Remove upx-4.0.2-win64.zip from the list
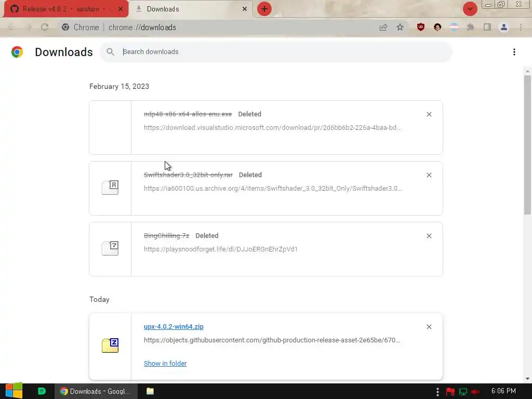This screenshot has width=532, height=399. click(429, 327)
